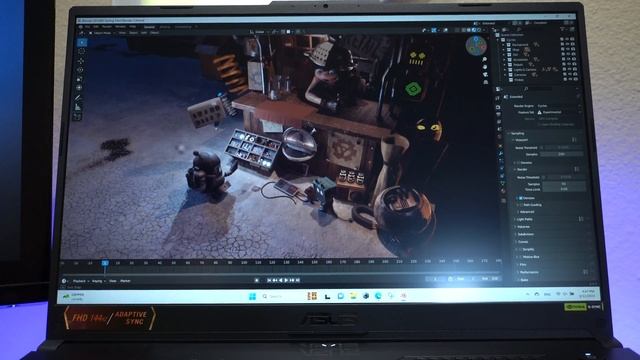The height and width of the screenshot is (360, 640).
Task: Select the Annotate pencil tool
Action: 78,98
